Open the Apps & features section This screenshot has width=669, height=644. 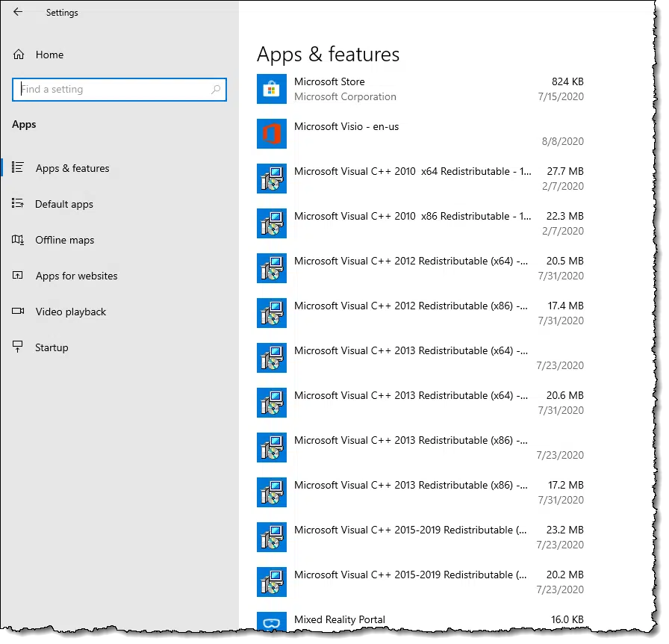72,168
